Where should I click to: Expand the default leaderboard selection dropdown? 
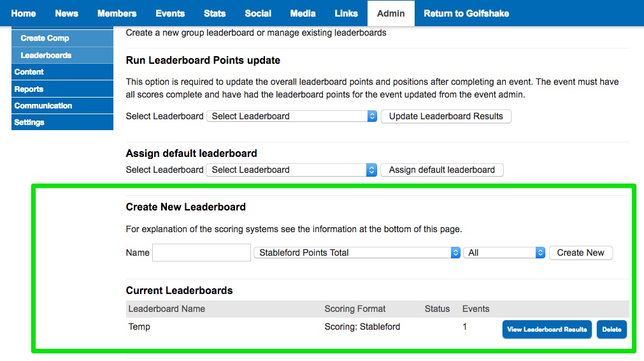pos(292,170)
